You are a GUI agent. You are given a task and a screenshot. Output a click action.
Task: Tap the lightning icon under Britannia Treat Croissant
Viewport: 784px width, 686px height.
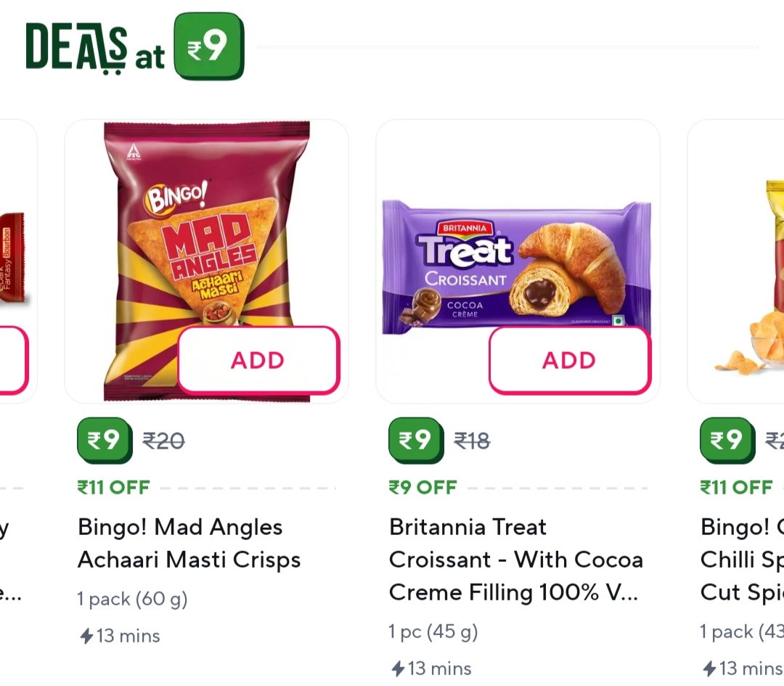(398, 669)
